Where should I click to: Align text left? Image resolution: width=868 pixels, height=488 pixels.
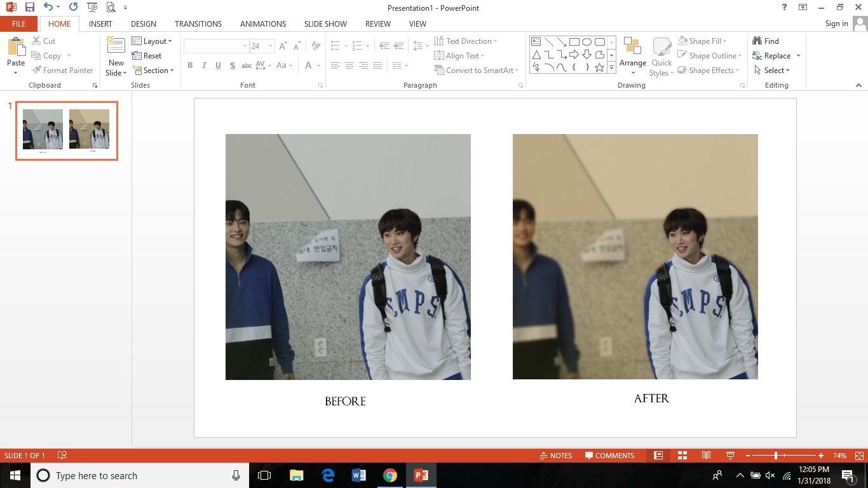point(336,65)
